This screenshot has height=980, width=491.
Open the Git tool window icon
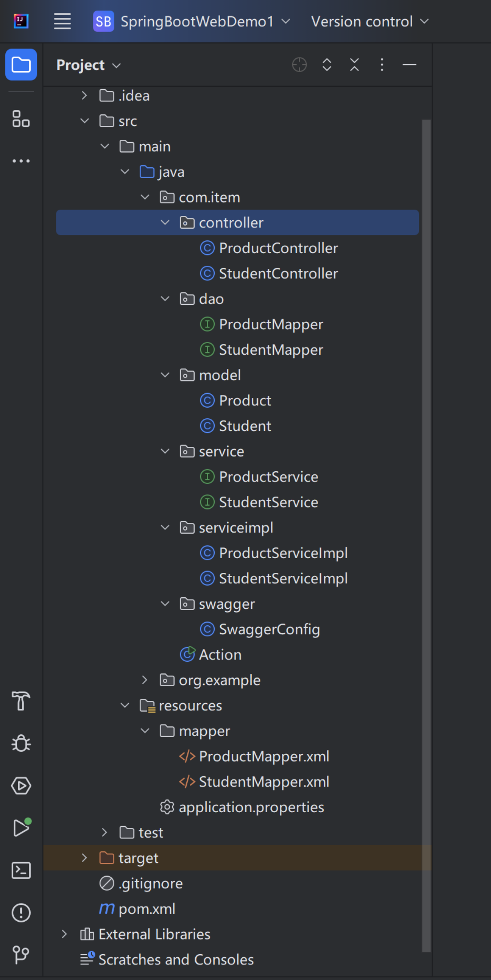(21, 955)
